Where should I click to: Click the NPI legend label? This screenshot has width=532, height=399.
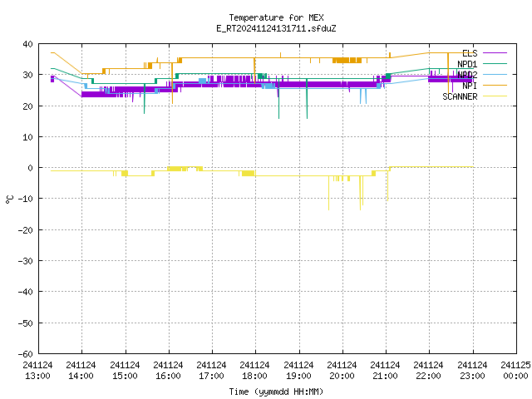pos(470,86)
